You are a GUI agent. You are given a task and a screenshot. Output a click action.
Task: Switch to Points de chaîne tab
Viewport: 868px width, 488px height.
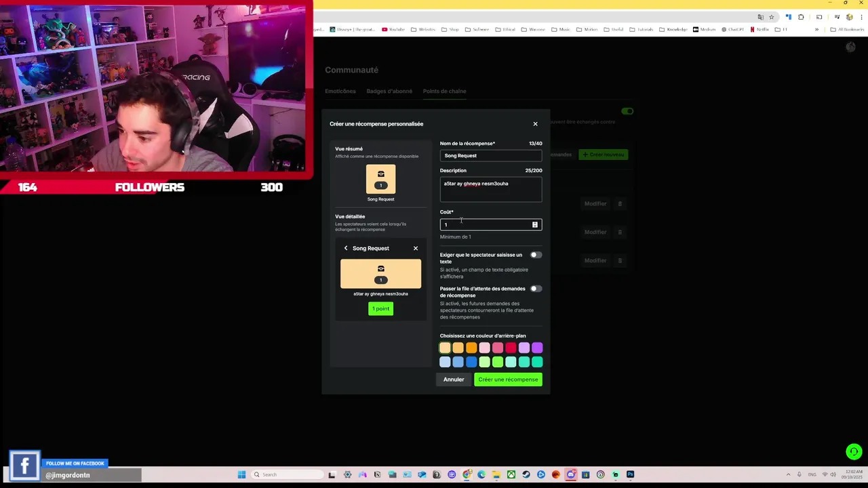(x=444, y=91)
